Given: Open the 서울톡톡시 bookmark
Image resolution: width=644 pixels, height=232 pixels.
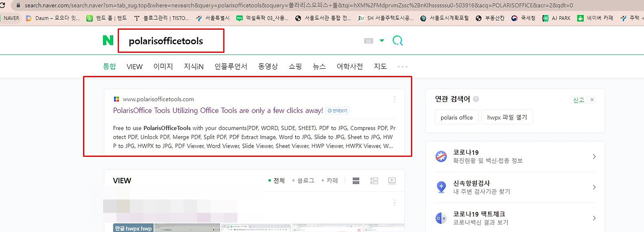Looking at the screenshot, I should tap(213, 18).
